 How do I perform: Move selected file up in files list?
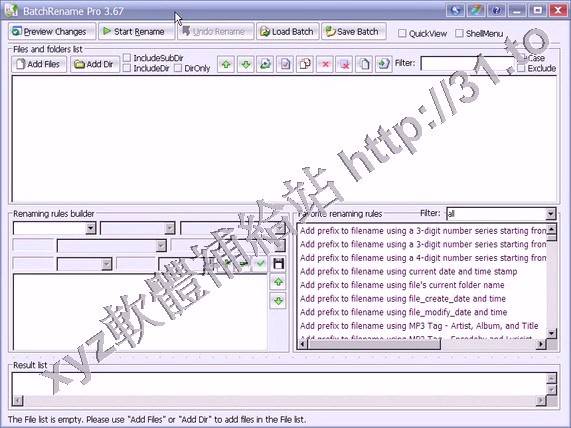tap(226, 64)
